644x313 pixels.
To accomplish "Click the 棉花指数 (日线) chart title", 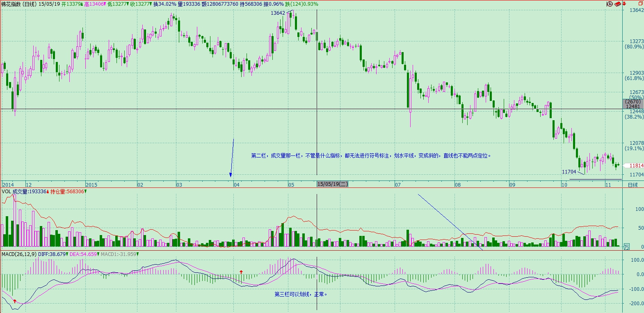I will click(19, 4).
